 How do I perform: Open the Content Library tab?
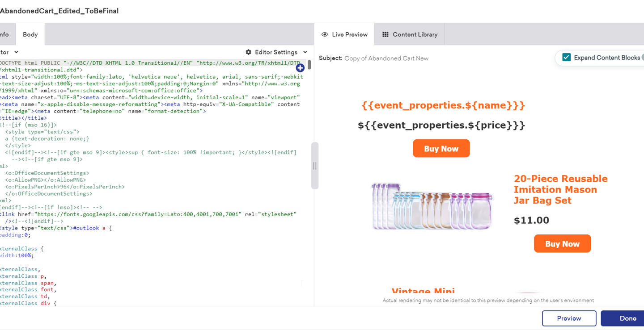(x=410, y=34)
